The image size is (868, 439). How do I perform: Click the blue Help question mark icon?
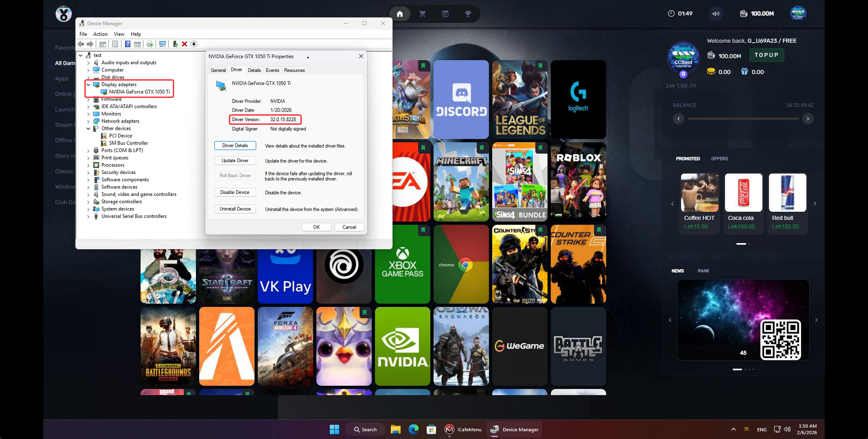point(128,44)
